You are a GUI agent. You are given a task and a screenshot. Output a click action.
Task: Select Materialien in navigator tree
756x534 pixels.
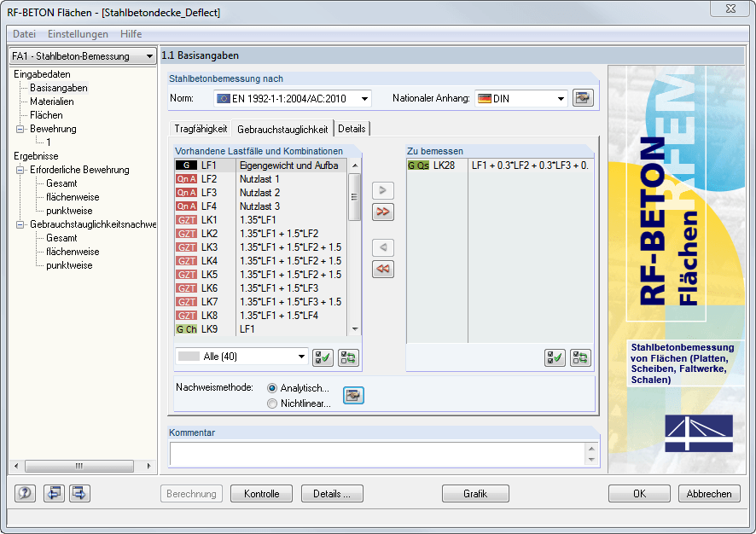tap(51, 102)
